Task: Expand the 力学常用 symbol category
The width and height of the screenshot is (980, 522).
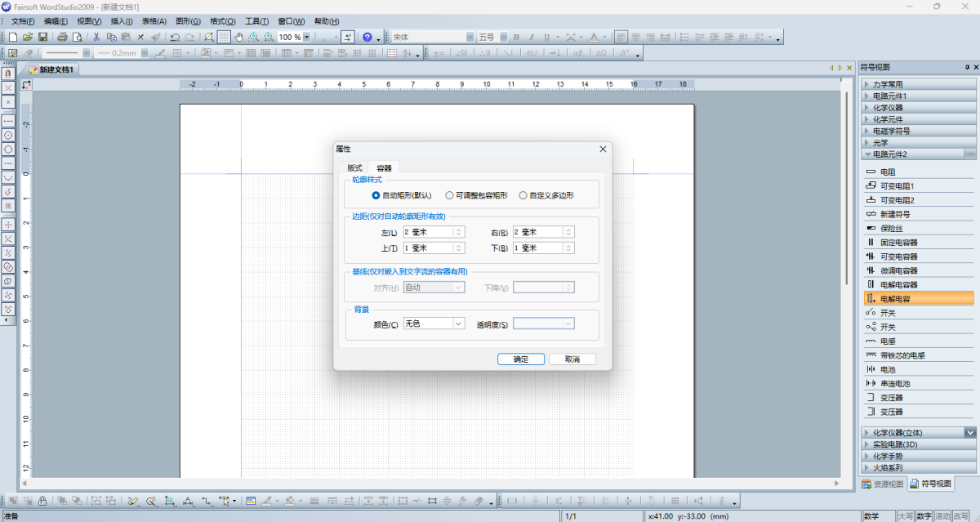Action: coord(888,84)
